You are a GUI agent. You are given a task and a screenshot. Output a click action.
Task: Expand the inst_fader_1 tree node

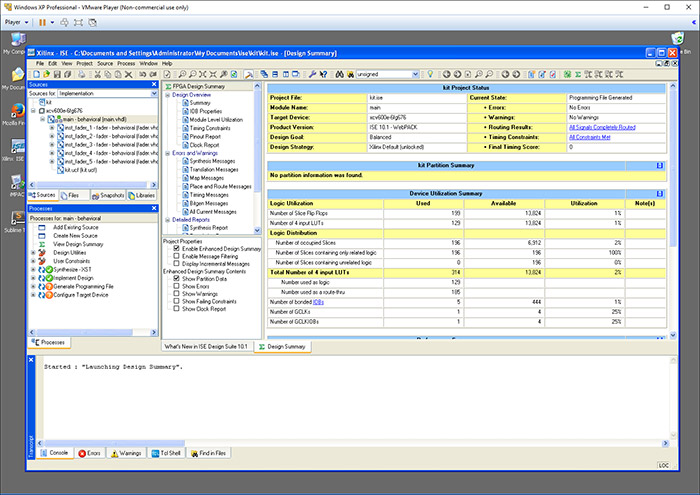[x=52, y=128]
